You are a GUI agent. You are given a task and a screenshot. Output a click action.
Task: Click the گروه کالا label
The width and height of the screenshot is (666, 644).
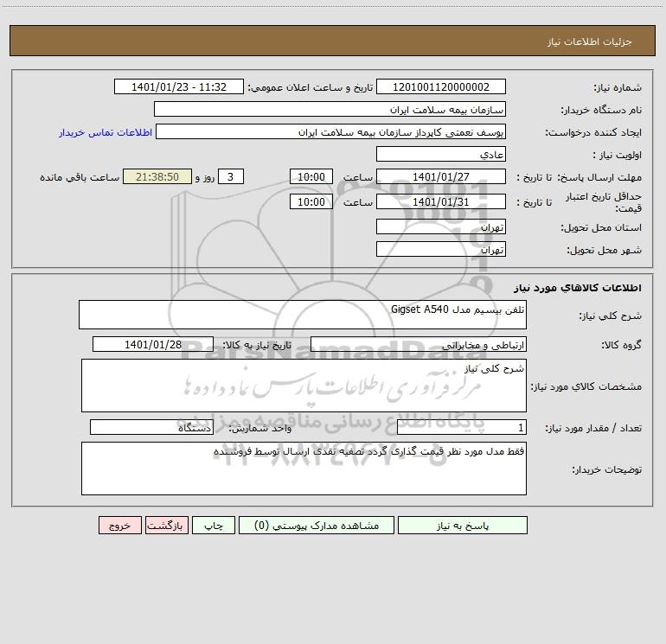click(x=621, y=345)
